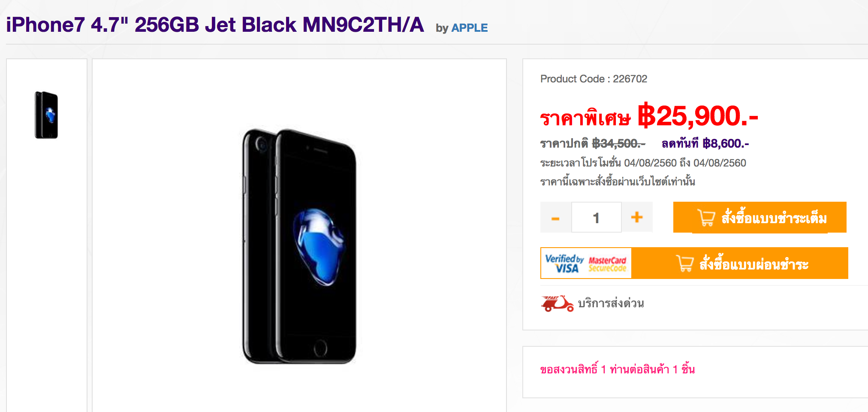
Task: Click the crossed-out regular price ฿34,500
Action: tap(618, 143)
